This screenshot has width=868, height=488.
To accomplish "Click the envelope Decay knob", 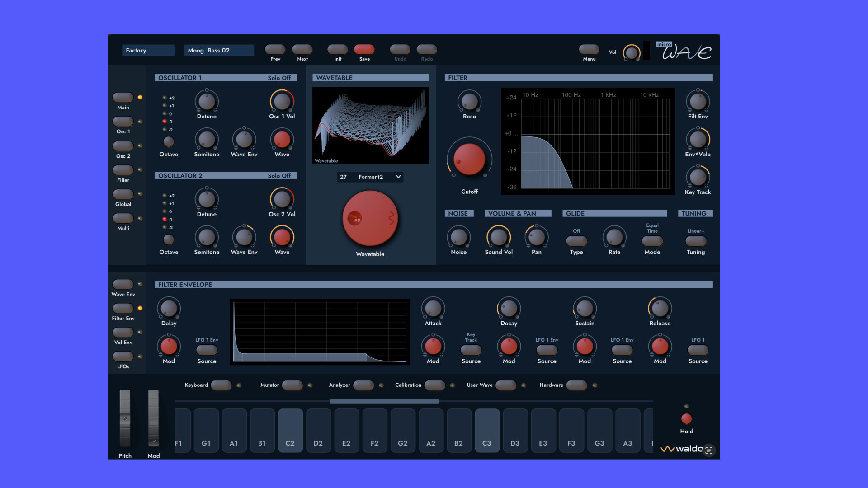I will pos(509,308).
